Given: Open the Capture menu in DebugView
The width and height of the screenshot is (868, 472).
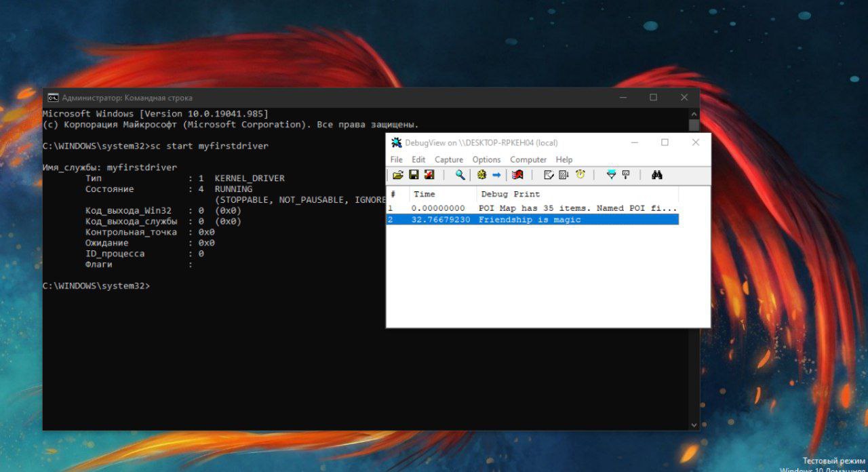Looking at the screenshot, I should tap(449, 159).
